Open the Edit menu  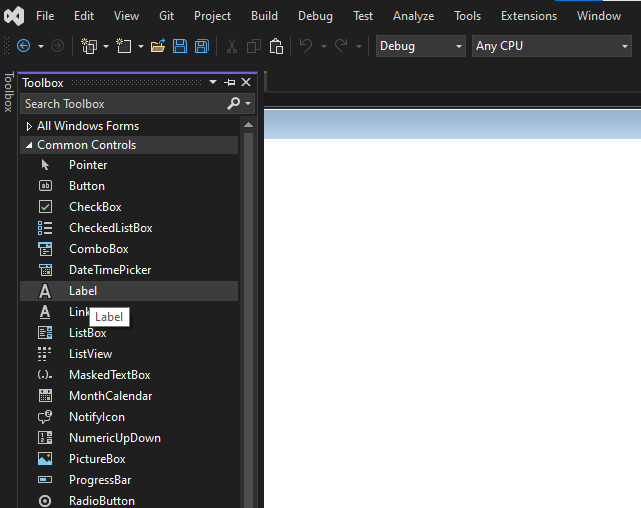pyautogui.click(x=84, y=16)
